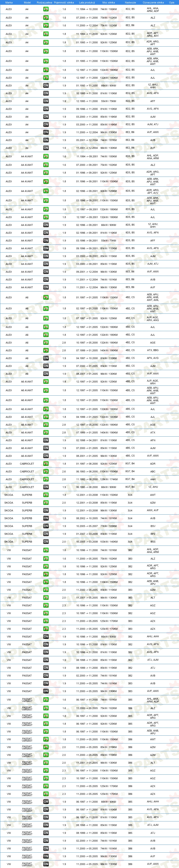Click ON icon in Audi A6 AFN, AVG row

tap(46, 358)
